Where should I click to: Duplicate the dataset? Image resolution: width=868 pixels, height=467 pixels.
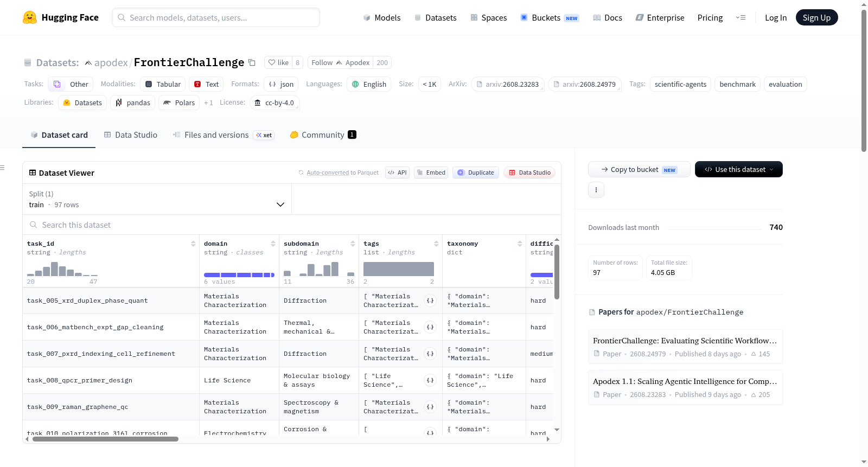coord(476,172)
